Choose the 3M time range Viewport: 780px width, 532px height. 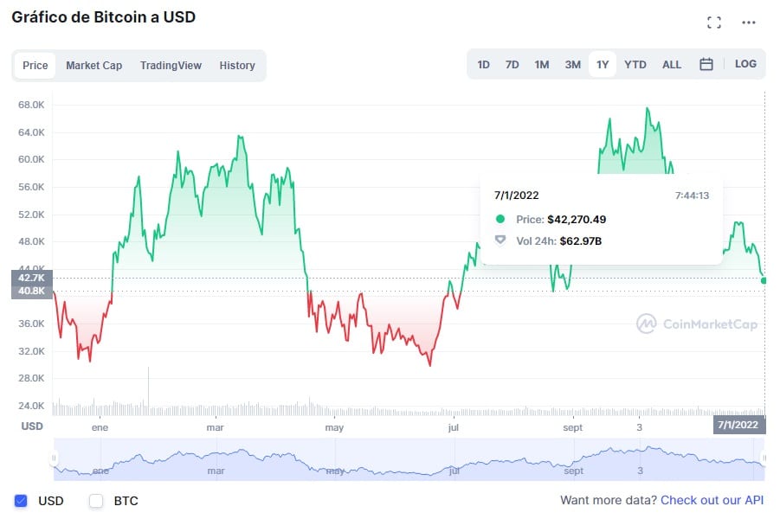pos(572,65)
